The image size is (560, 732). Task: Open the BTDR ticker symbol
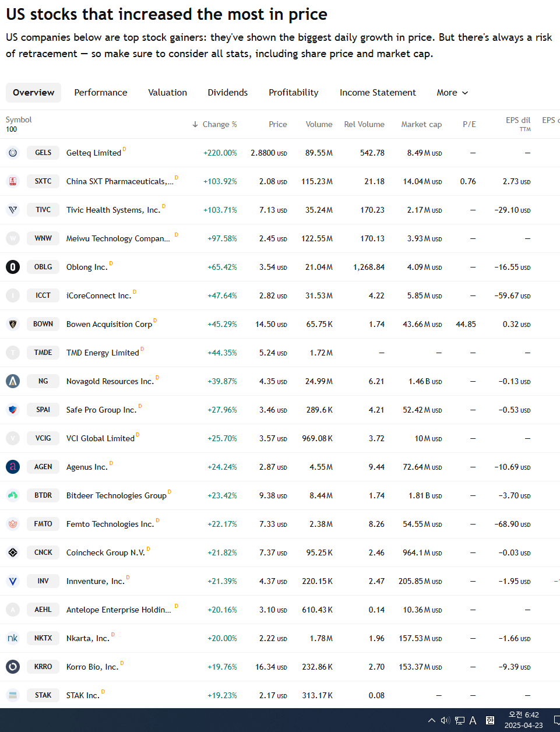[x=43, y=495]
